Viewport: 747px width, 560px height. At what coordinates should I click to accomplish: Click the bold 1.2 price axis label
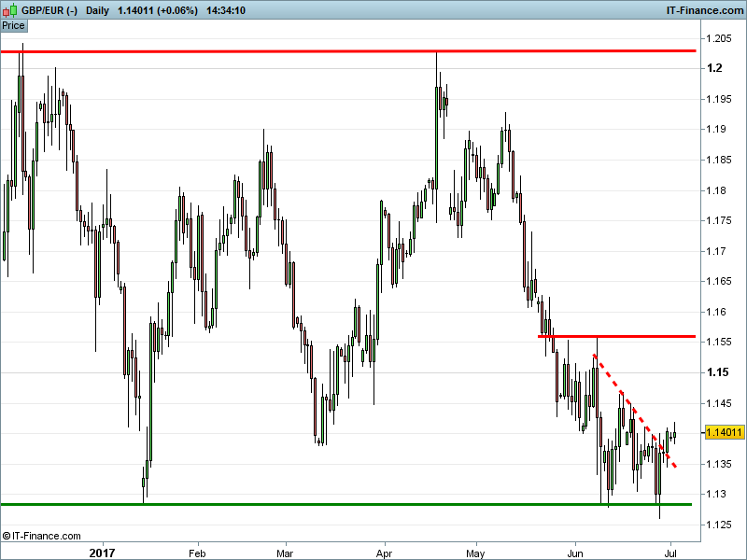pos(714,68)
